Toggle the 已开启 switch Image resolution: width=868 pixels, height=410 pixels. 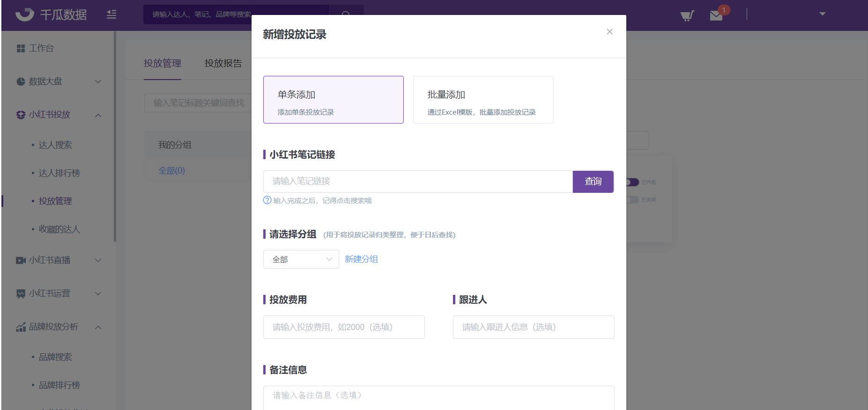[x=632, y=182]
